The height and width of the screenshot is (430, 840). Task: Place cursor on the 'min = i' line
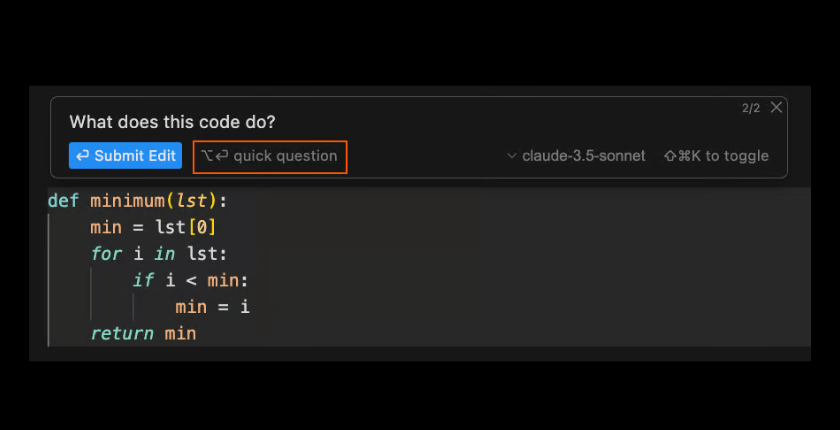coord(212,307)
